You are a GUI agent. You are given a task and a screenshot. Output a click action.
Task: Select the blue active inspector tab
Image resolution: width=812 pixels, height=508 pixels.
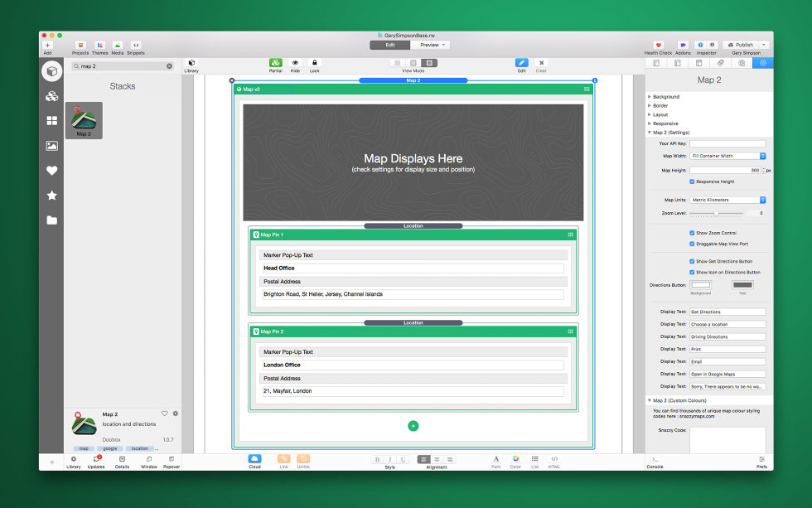(x=763, y=63)
